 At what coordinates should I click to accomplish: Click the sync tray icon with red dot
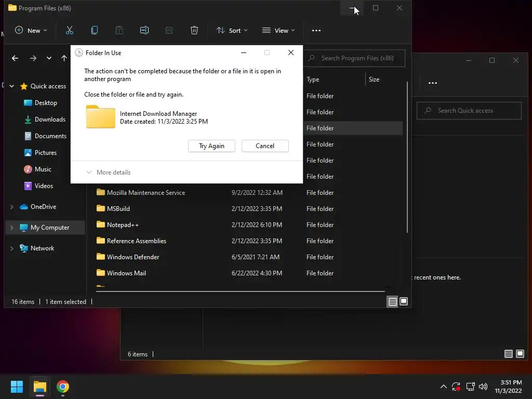point(456,387)
